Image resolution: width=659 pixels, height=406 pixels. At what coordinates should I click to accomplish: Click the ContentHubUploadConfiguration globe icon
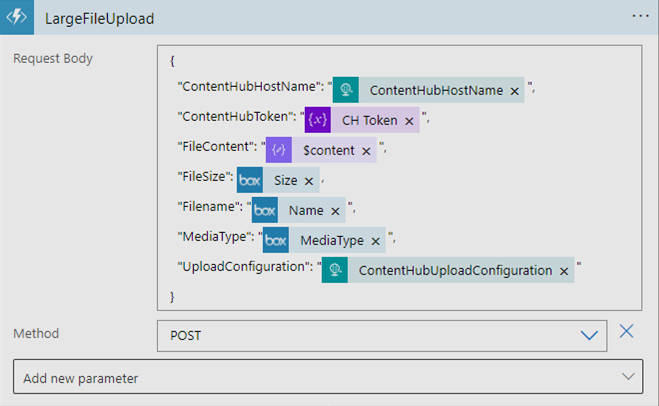tap(335, 270)
